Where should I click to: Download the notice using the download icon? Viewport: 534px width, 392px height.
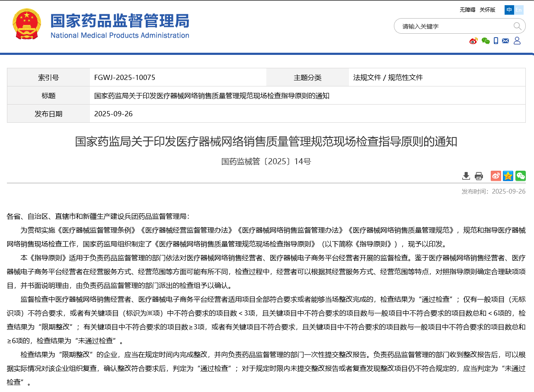point(466,176)
